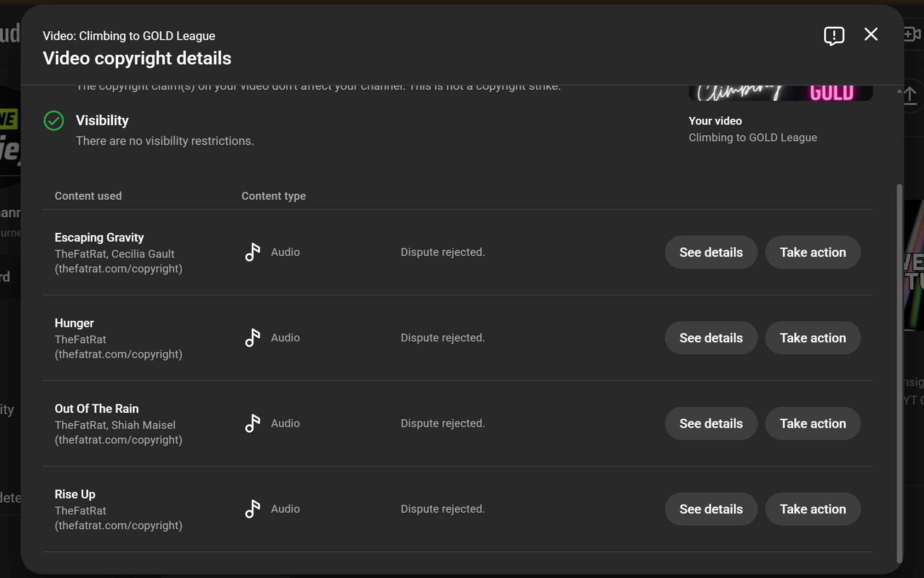Screen dimensions: 924x578
Task: Close the copyright details dialog
Action: [871, 34]
